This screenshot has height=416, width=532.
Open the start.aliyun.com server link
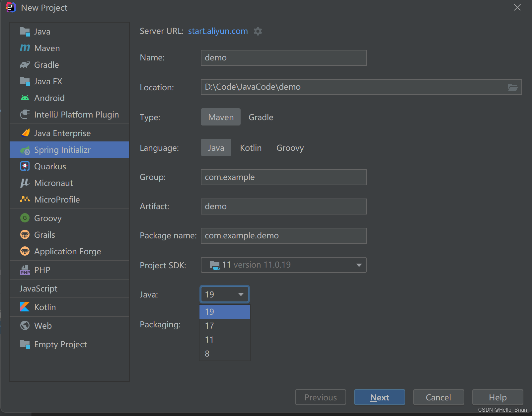tap(218, 31)
